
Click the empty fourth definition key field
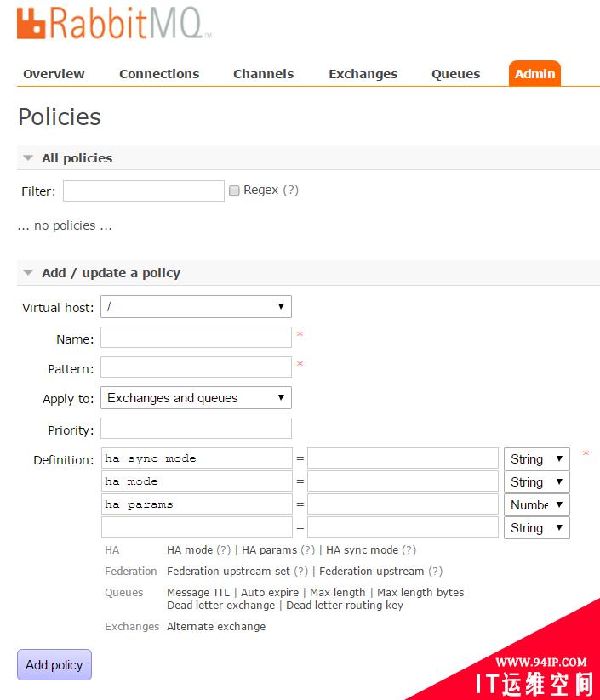tap(197, 527)
